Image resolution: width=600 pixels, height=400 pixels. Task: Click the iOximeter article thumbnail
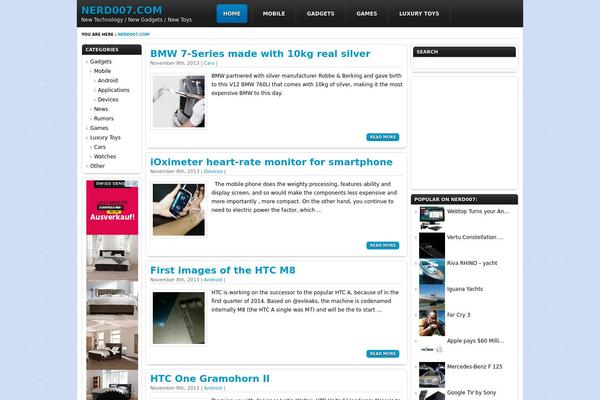pos(179,210)
